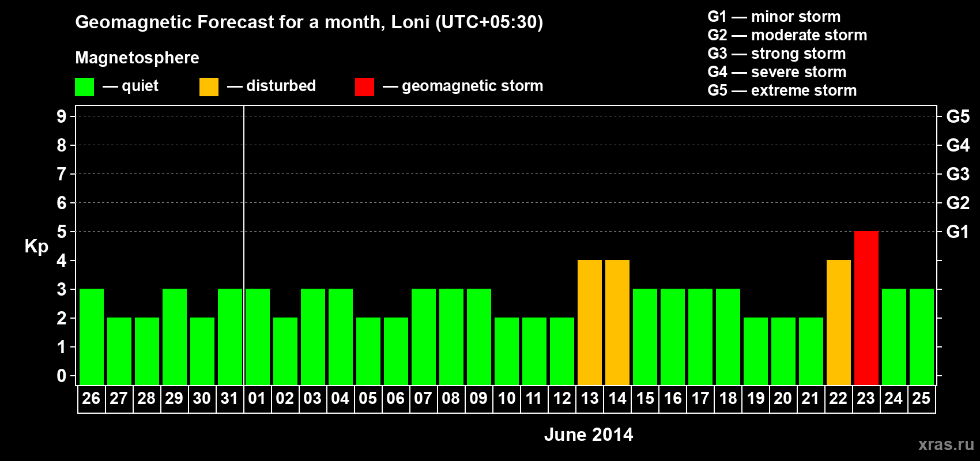Click the 'quiet' legend text
980x461 pixels.
tap(140, 86)
